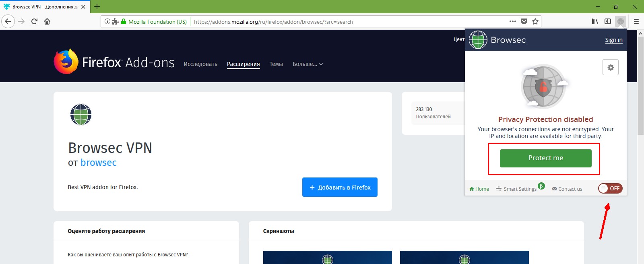Close the Browsec VPN tab
644x264 pixels.
(x=83, y=7)
